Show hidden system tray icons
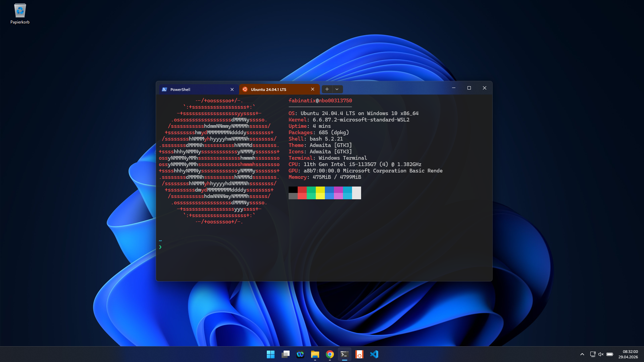Image resolution: width=644 pixels, height=362 pixels. 582,354
